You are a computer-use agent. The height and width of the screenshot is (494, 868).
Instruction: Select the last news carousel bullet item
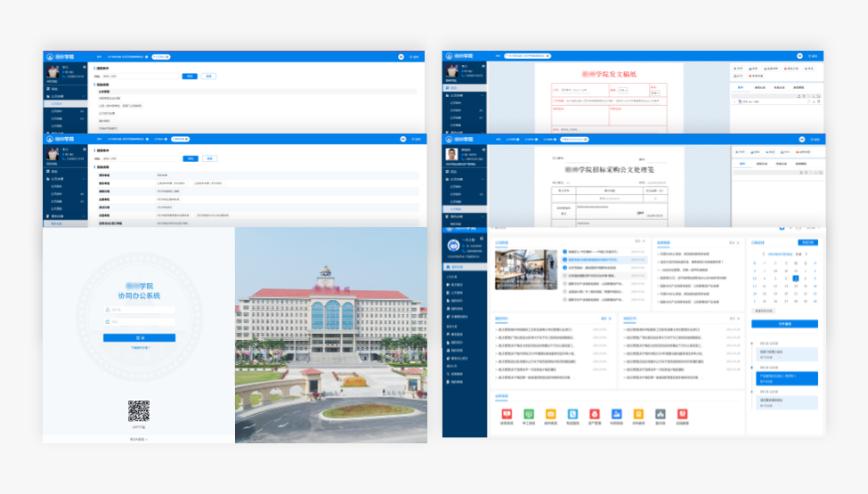pyautogui.click(x=564, y=299)
